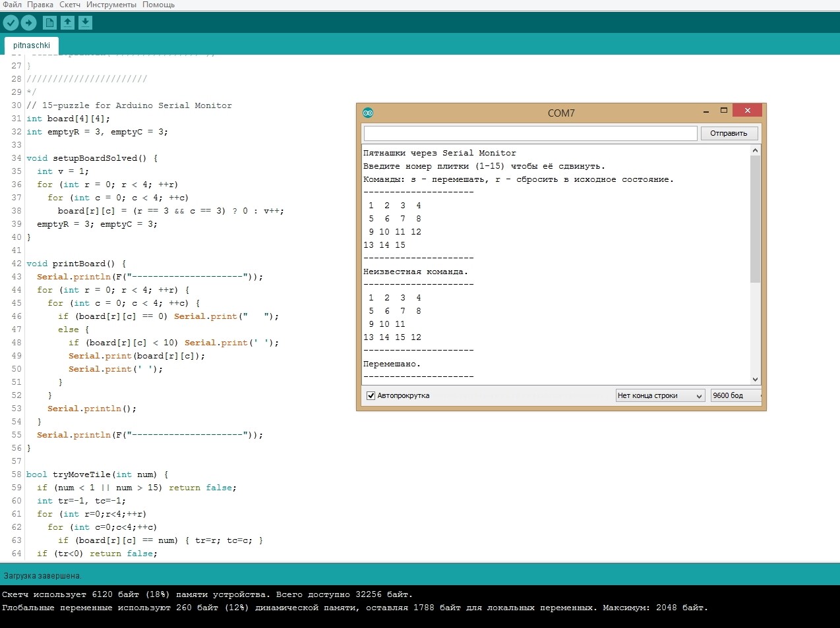
Task: Create a new sketch with the New icon
Action: point(49,23)
